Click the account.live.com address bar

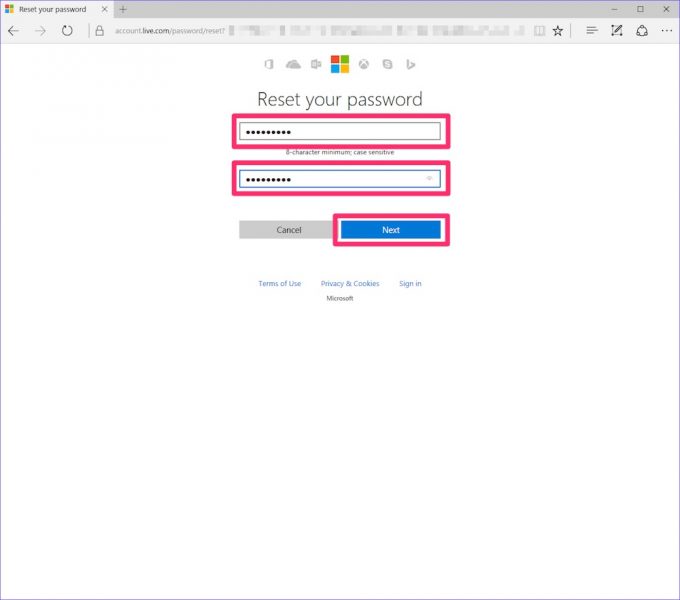tap(321, 31)
